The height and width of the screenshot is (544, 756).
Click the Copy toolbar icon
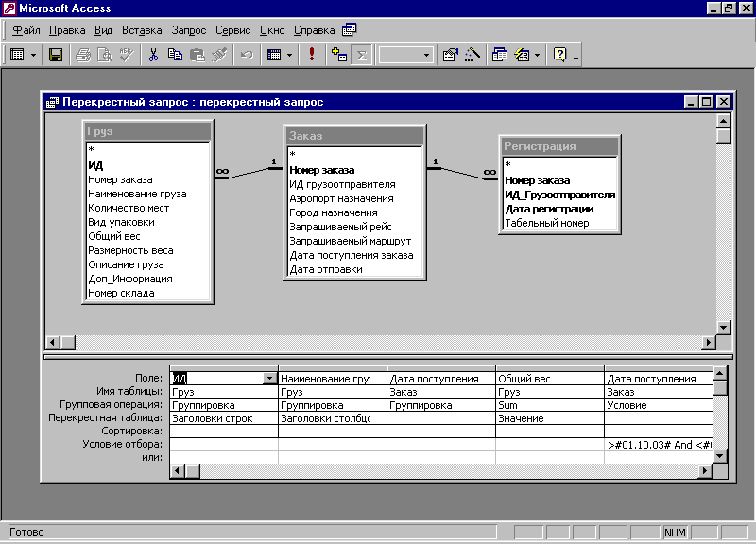175,55
